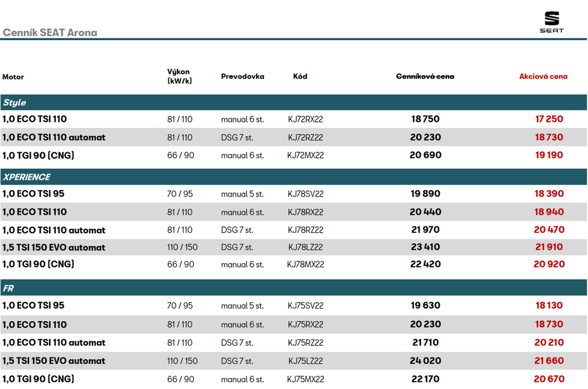Select the XPERIENCE section header

tap(26, 177)
